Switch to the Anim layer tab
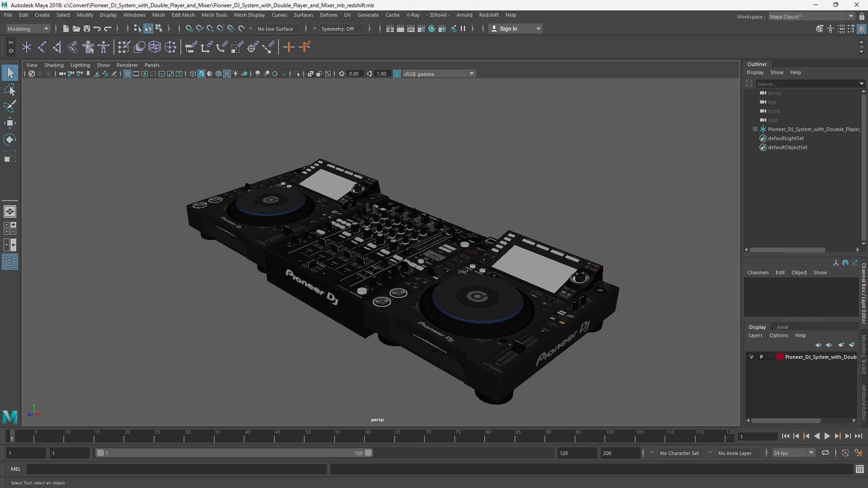The width and height of the screenshot is (868, 488). [782, 327]
